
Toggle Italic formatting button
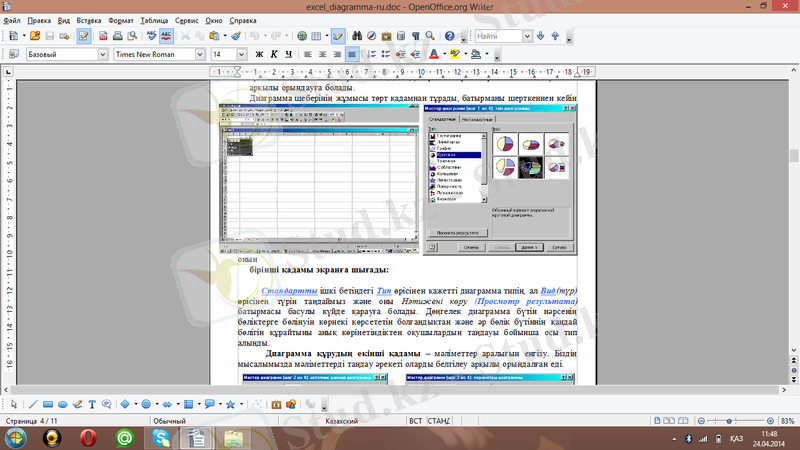coord(273,54)
